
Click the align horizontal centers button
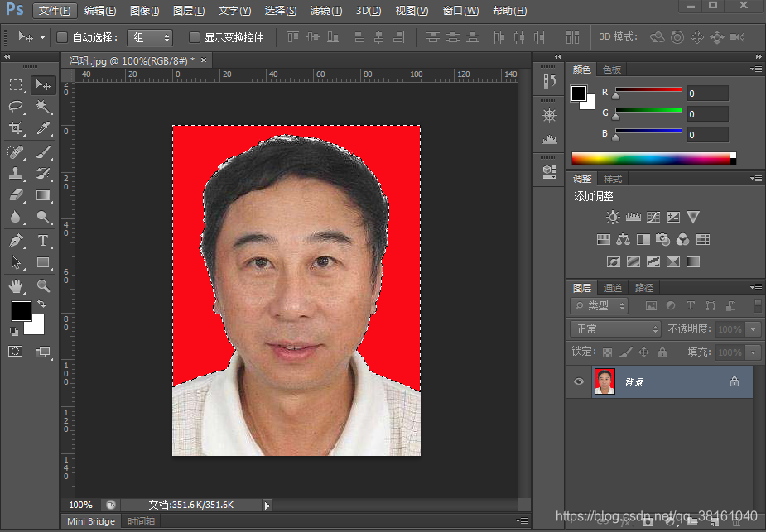[x=381, y=37]
